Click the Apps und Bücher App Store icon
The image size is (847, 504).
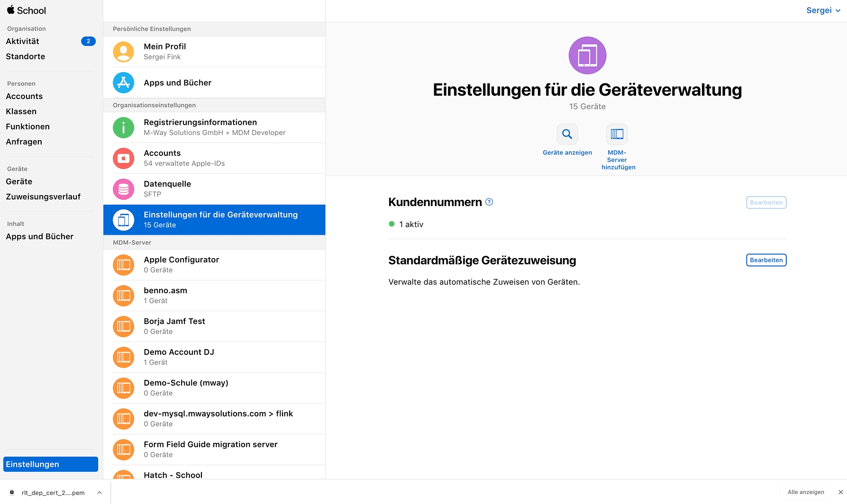coord(123,82)
